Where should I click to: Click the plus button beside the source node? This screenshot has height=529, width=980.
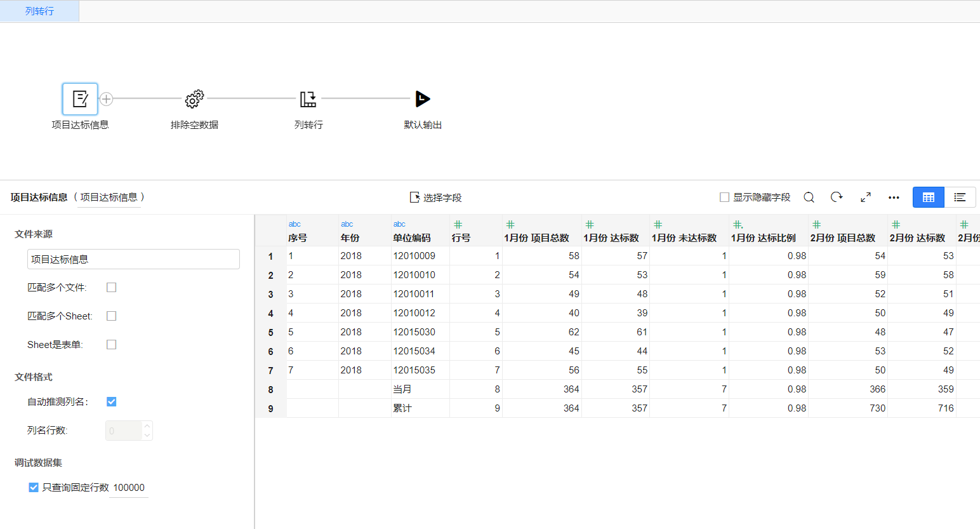107,99
